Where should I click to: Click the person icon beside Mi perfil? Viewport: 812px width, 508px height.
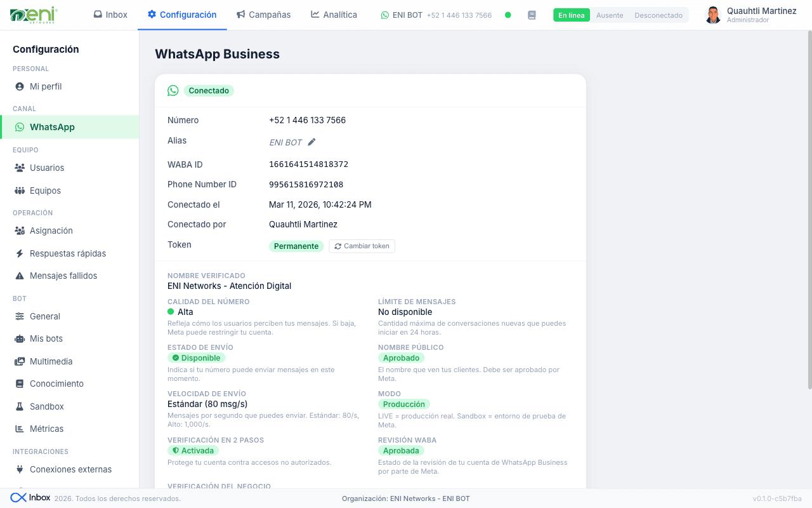(20, 86)
